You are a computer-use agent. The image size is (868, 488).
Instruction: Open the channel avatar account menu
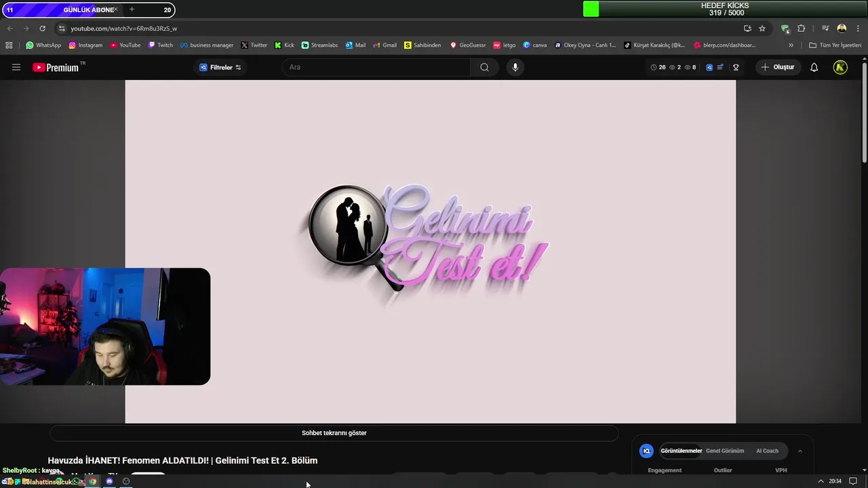click(840, 67)
